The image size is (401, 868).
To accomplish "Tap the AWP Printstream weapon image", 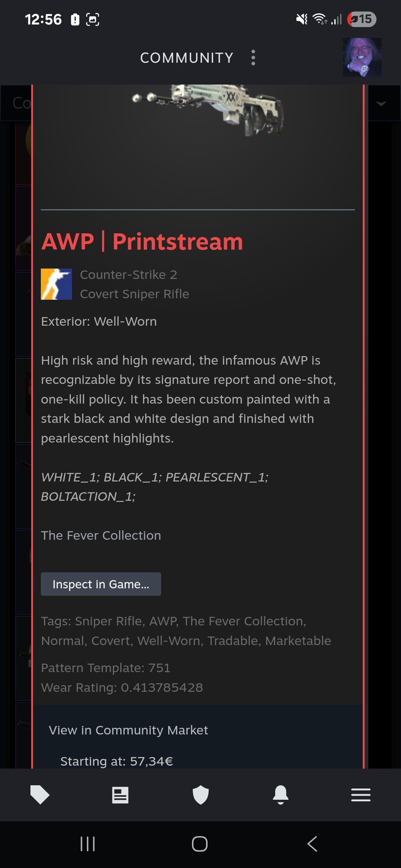I will (209, 109).
